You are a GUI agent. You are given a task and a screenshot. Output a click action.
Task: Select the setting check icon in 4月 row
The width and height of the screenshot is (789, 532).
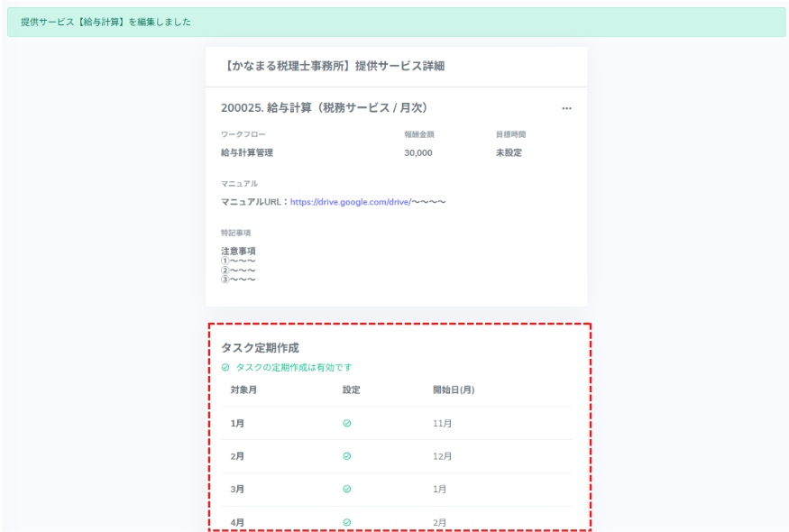pos(347,521)
